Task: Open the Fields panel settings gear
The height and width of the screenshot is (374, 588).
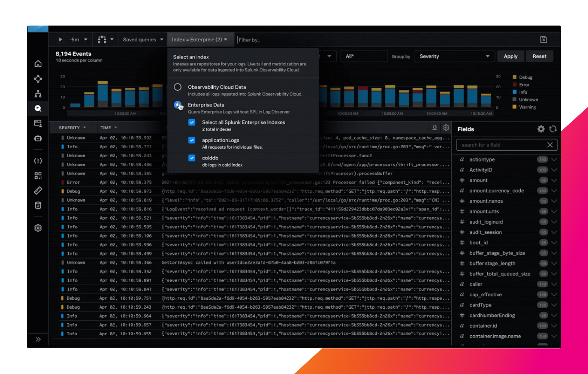Action: [541, 129]
